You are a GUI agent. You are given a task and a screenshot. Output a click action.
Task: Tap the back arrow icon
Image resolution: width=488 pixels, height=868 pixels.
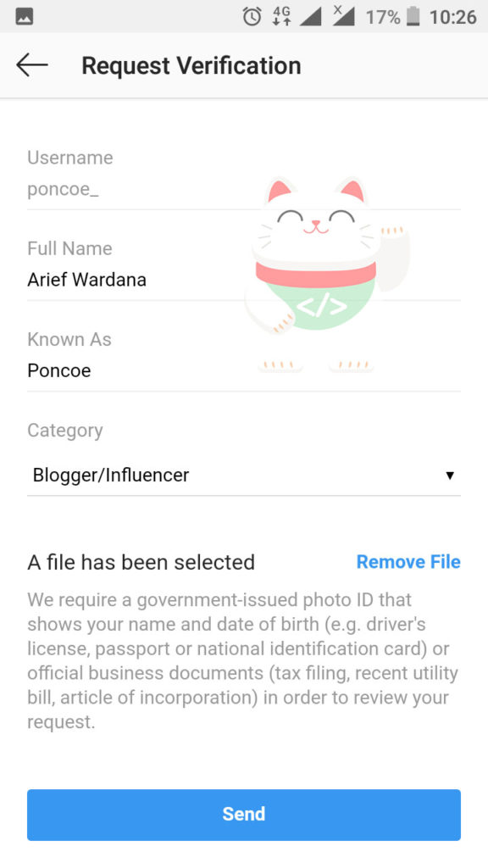click(32, 65)
